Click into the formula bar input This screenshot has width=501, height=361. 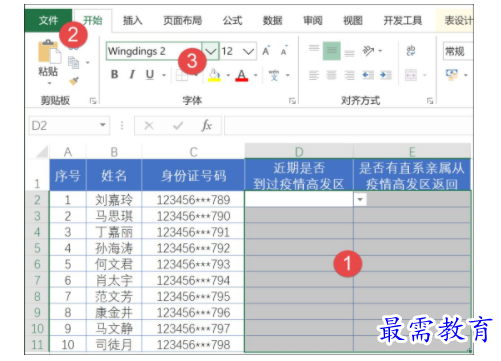(349, 126)
